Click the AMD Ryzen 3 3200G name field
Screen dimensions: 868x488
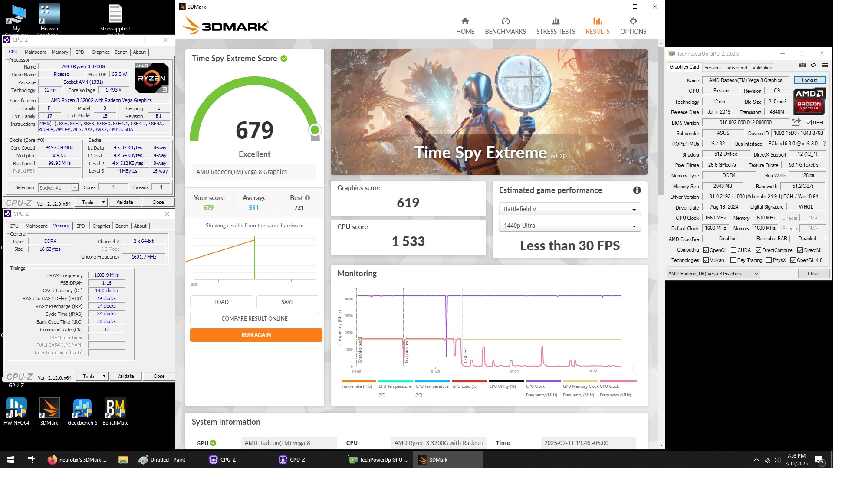tap(83, 66)
